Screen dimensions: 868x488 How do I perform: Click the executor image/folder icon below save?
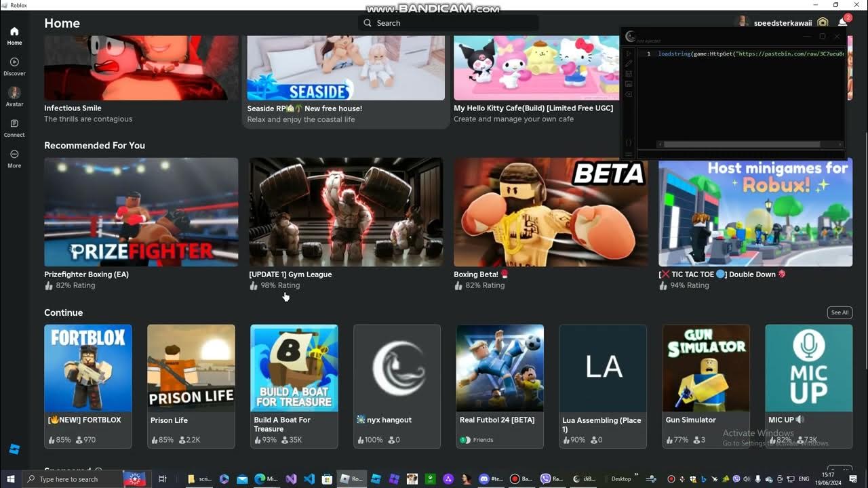tap(629, 84)
